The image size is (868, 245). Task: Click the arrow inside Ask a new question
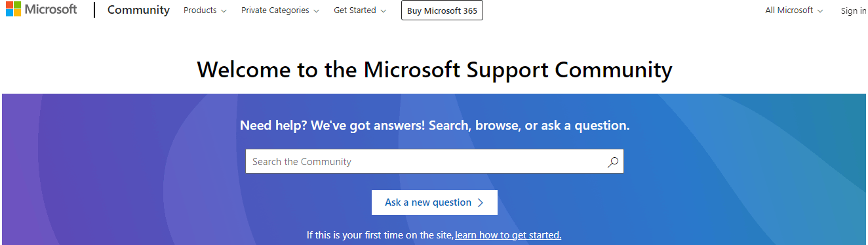click(481, 202)
